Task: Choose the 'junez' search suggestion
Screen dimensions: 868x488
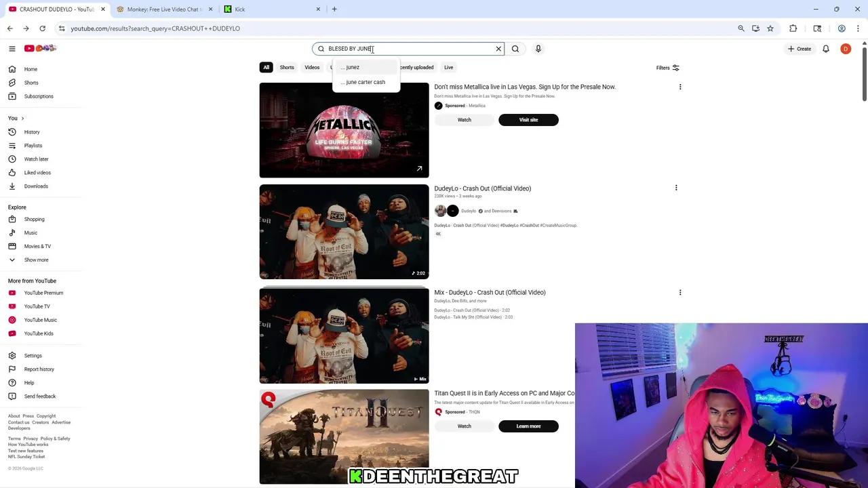Action: (x=366, y=67)
